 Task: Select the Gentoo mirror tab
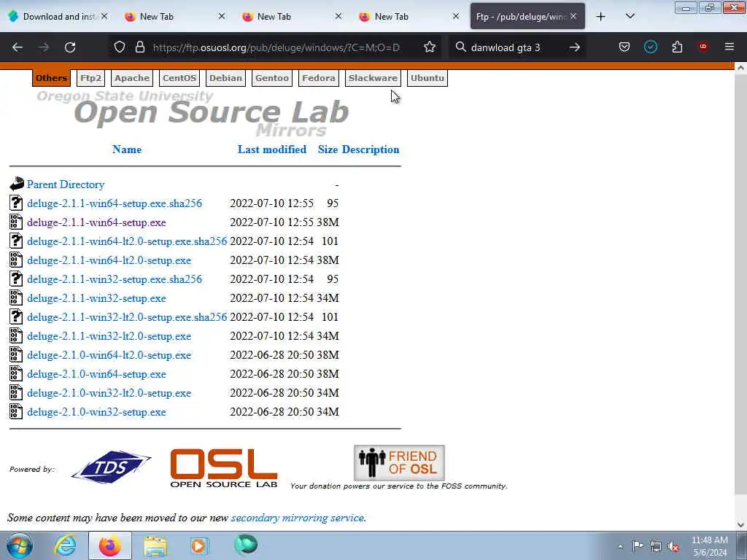(x=271, y=78)
